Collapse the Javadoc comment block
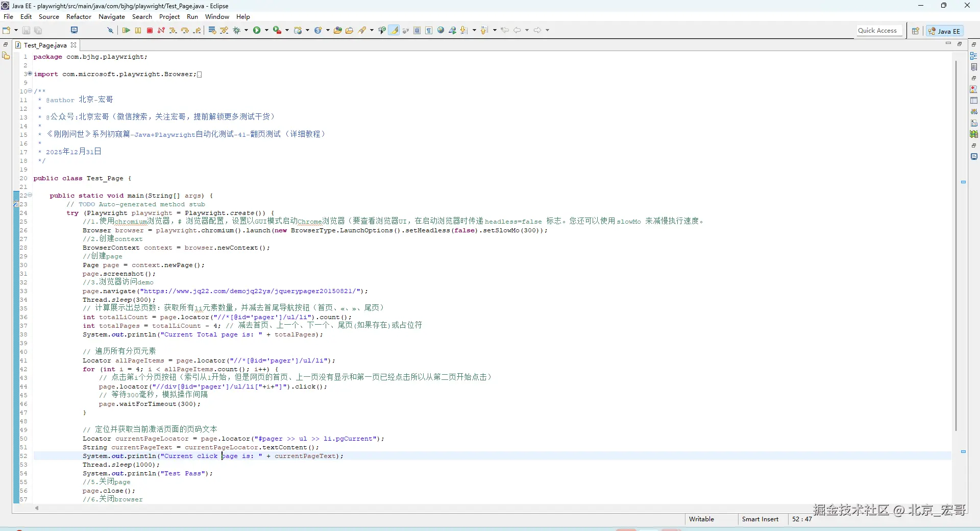This screenshot has height=531, width=980. [30, 91]
